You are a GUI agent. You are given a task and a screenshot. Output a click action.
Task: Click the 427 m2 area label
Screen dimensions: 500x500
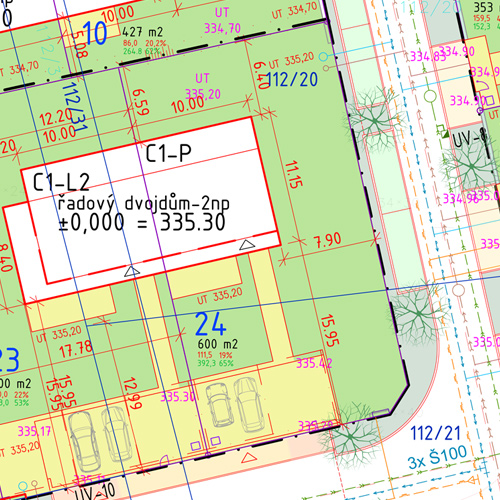(x=142, y=32)
